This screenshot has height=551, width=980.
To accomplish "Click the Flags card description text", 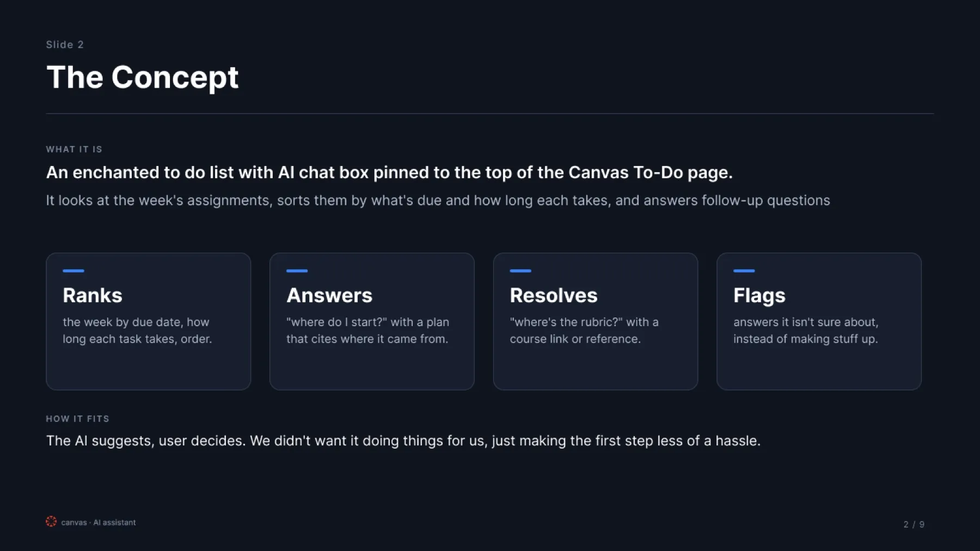I will click(x=806, y=330).
